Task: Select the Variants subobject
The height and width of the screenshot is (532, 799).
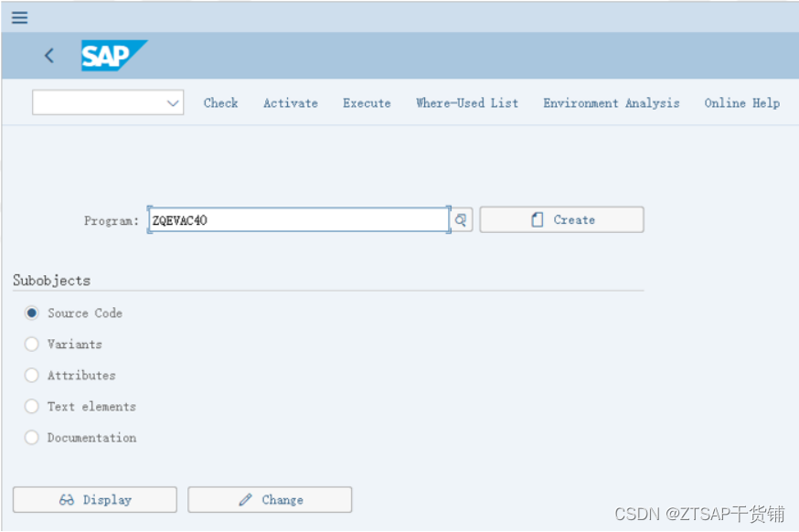Action: (31, 344)
